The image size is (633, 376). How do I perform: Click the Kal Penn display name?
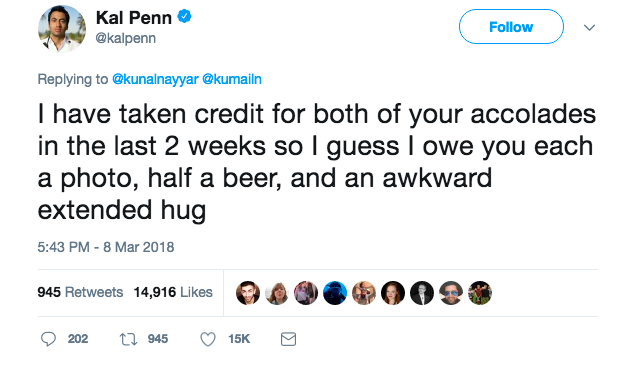(x=134, y=18)
